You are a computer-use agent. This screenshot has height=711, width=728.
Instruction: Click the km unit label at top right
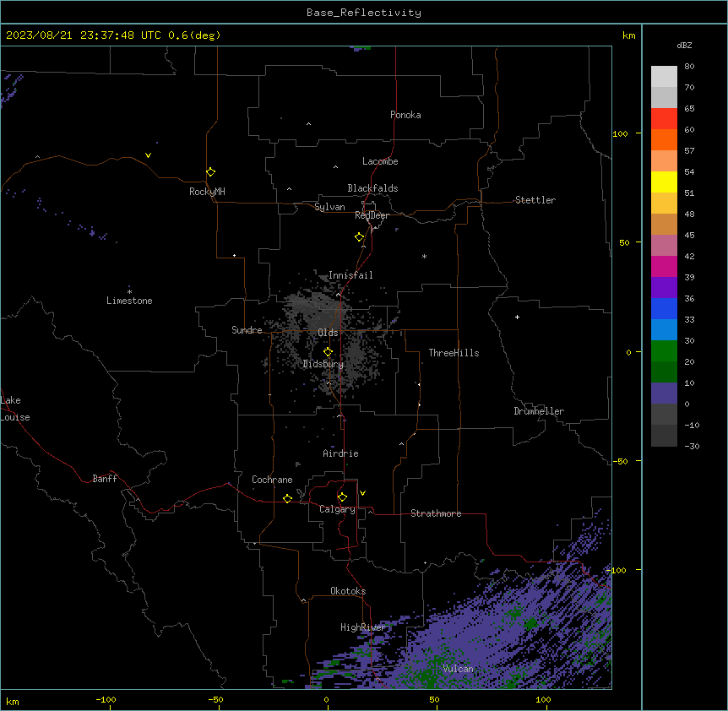coord(628,35)
